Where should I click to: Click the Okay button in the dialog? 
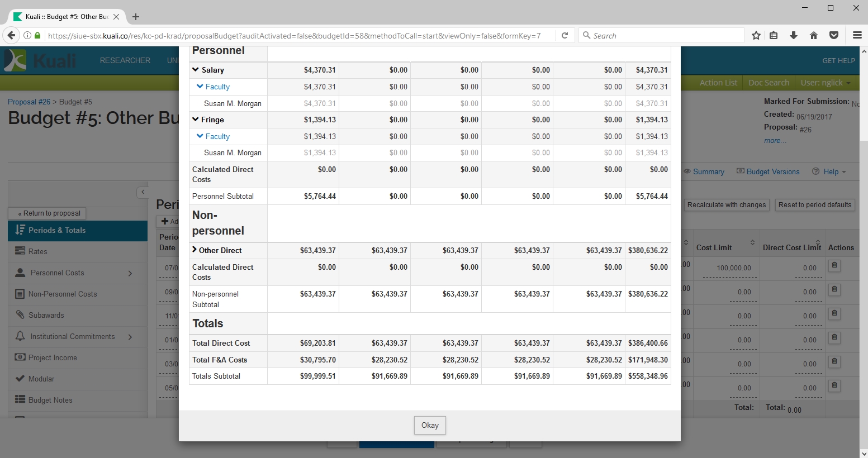coord(429,425)
